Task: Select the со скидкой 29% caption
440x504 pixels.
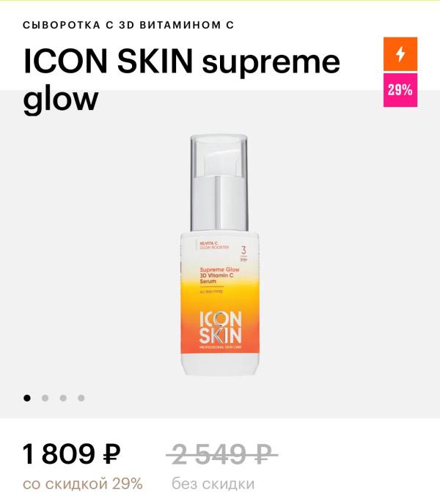Action: (x=83, y=483)
